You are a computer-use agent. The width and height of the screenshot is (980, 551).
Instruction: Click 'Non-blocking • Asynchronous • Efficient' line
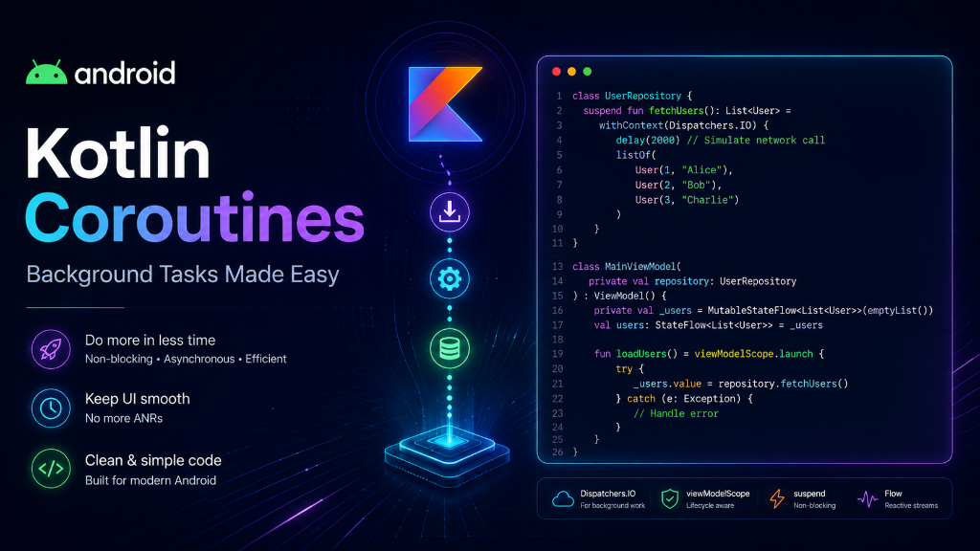click(x=186, y=359)
